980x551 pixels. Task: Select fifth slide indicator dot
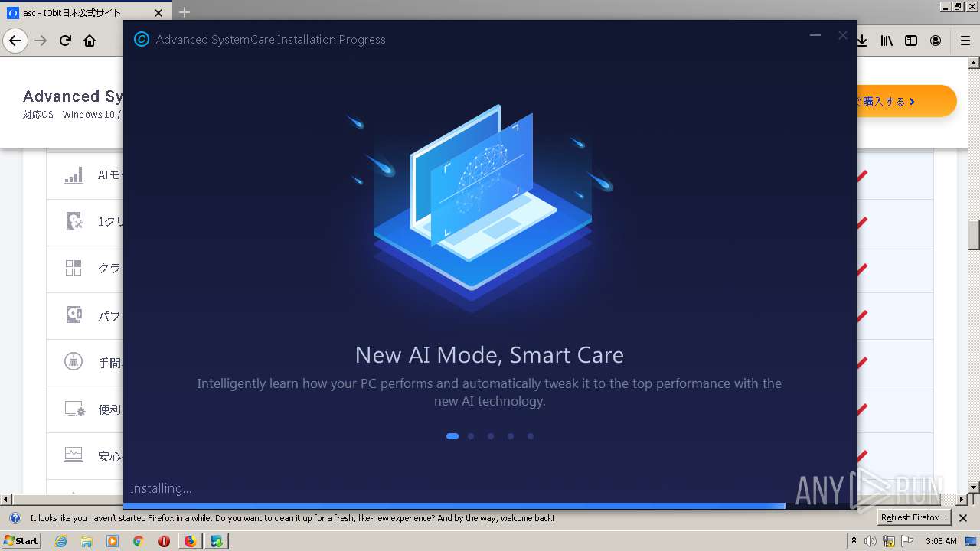(531, 436)
